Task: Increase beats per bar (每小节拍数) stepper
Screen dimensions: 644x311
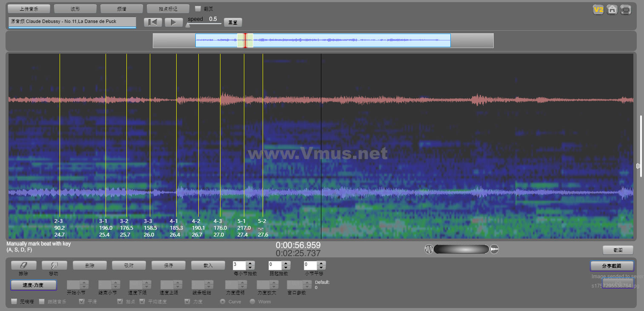Action: coord(250,263)
